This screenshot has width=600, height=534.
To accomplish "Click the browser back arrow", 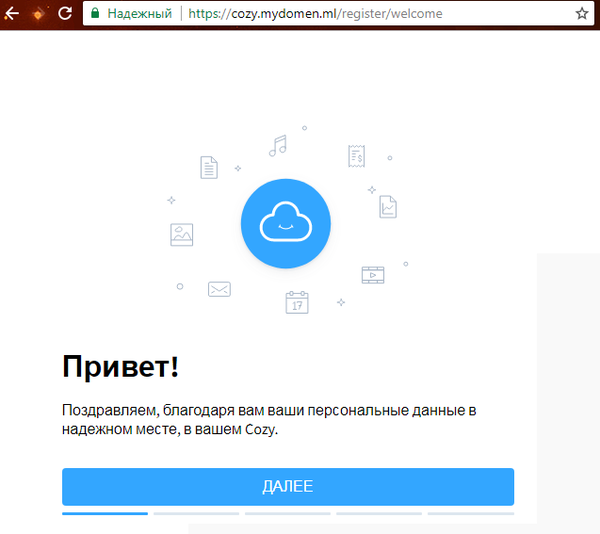I will click(12, 13).
